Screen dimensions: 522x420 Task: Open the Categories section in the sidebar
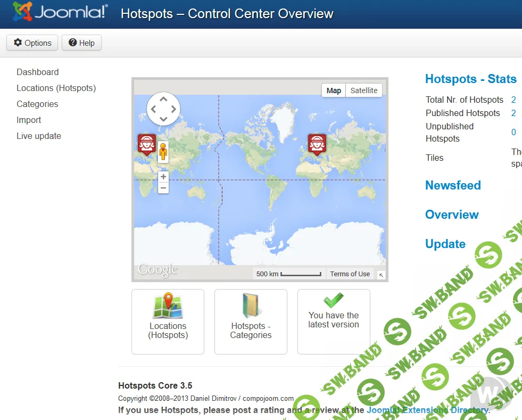(x=37, y=104)
